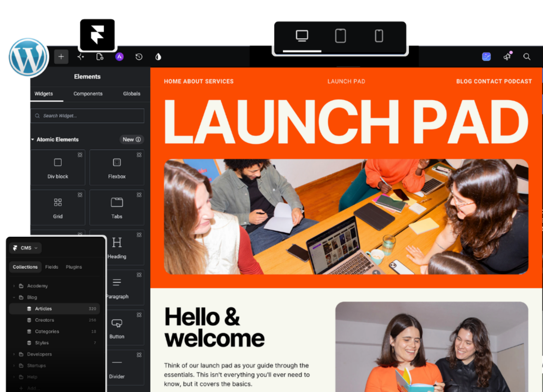This screenshot has width=543, height=392.
Task: Switch to mobile phone device preview
Action: pyautogui.click(x=379, y=36)
